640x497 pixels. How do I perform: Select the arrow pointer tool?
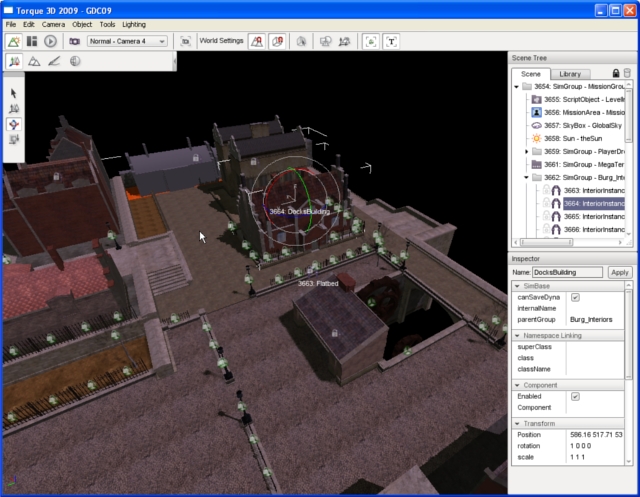14,93
